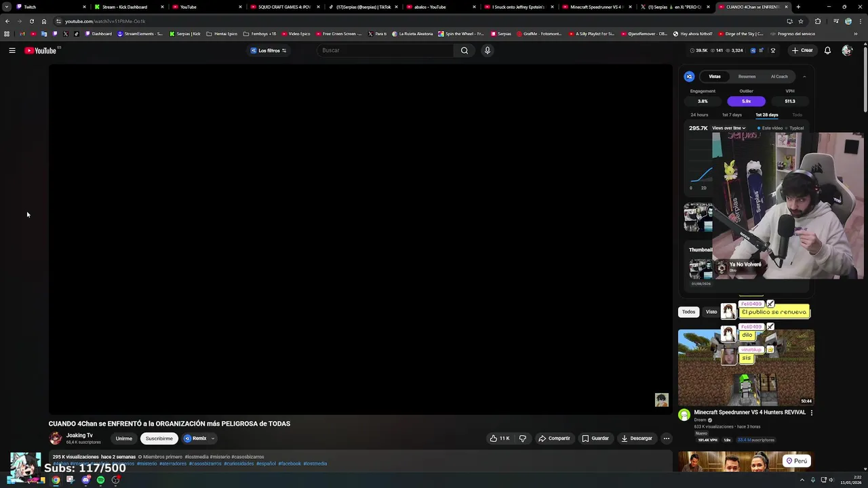Go back in browser navigation

pyautogui.click(x=7, y=21)
